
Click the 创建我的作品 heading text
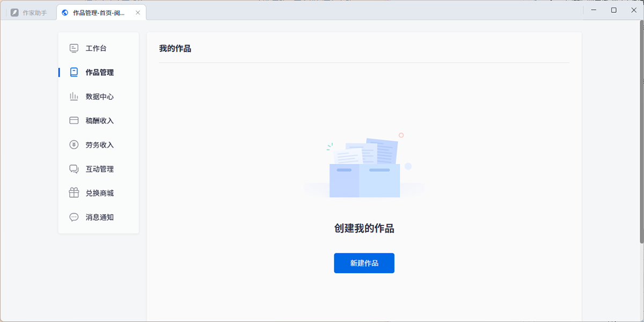coord(364,229)
